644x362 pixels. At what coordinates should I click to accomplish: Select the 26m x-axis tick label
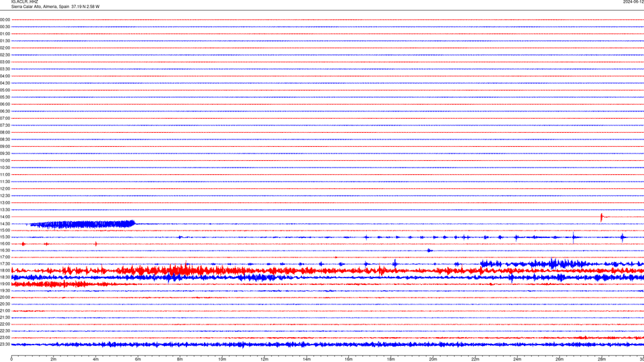559,359
